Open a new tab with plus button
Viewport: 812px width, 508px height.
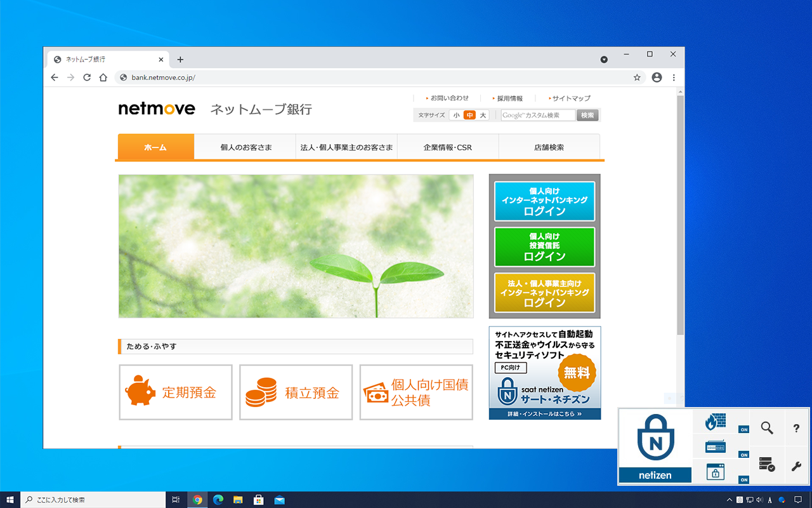(x=180, y=60)
